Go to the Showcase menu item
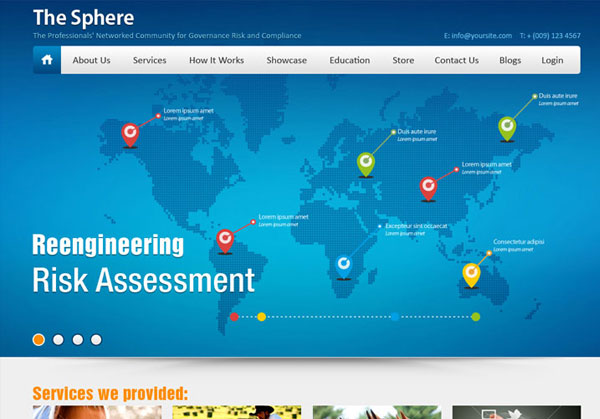The height and width of the screenshot is (419, 600). coord(286,60)
